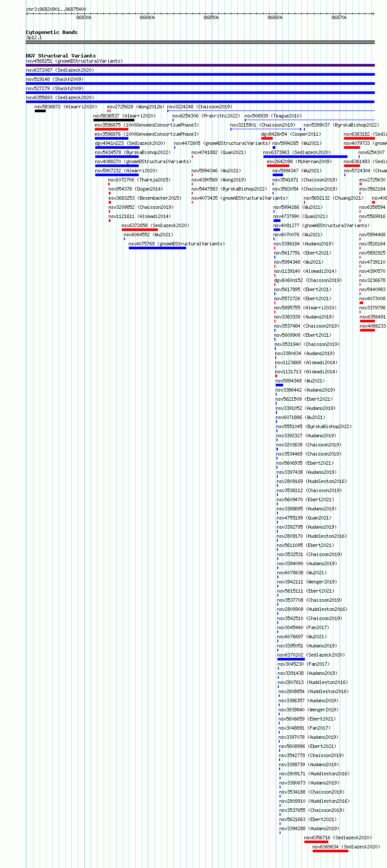387x868 pixels.
Task: Select nsv3942111 (Wenger2019) label
Action: (x=307, y=582)
